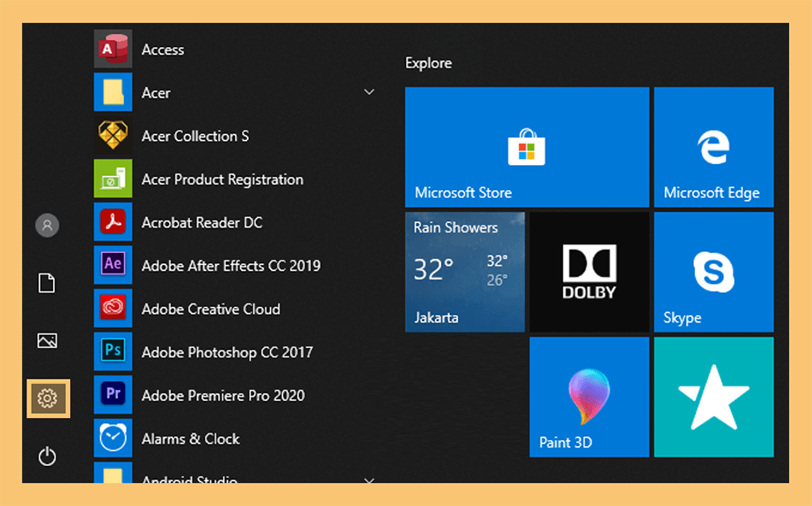Image resolution: width=812 pixels, height=506 pixels.
Task: Open the user account icon
Action: pyautogui.click(x=47, y=226)
